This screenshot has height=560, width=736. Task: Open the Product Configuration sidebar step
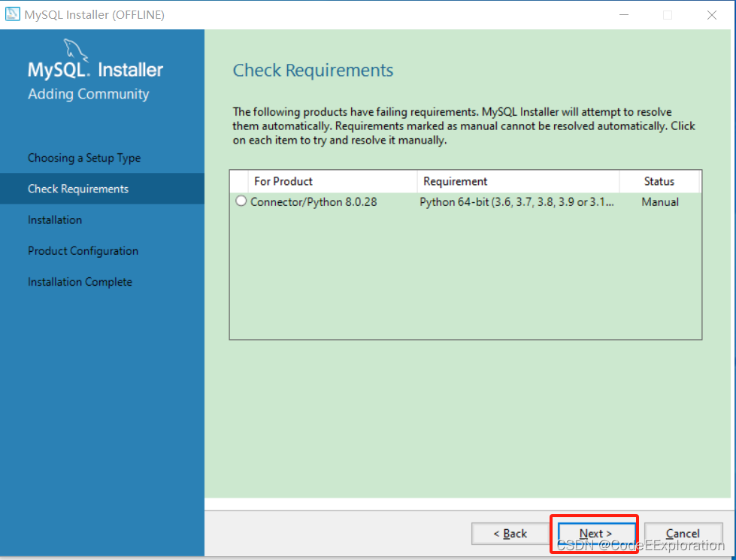(x=83, y=250)
